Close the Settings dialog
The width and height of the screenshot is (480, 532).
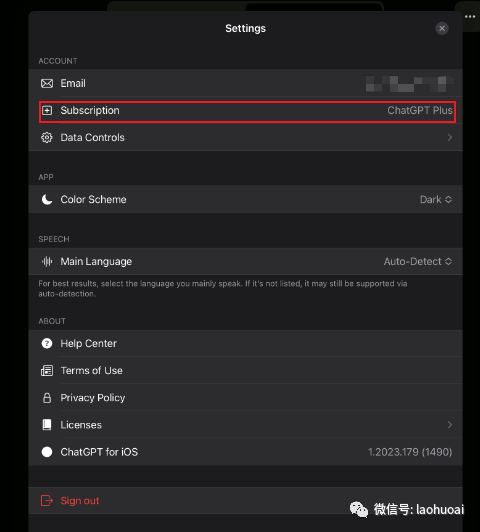tap(442, 28)
